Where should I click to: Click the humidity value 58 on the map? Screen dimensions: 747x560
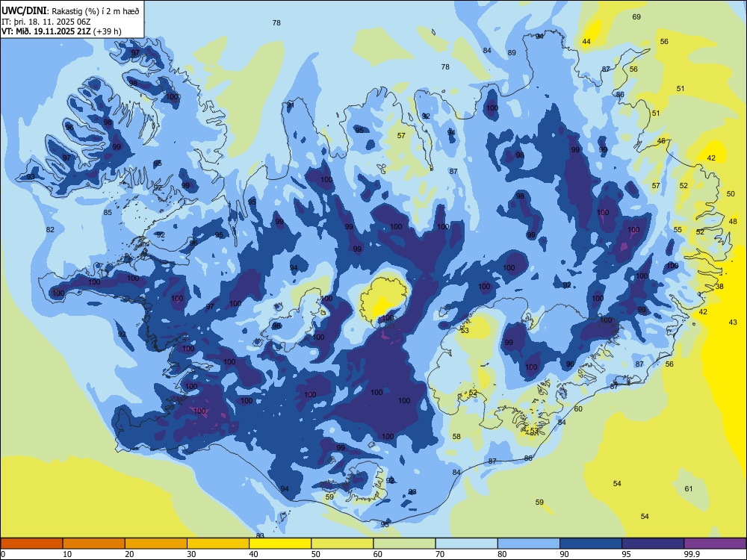456,436
